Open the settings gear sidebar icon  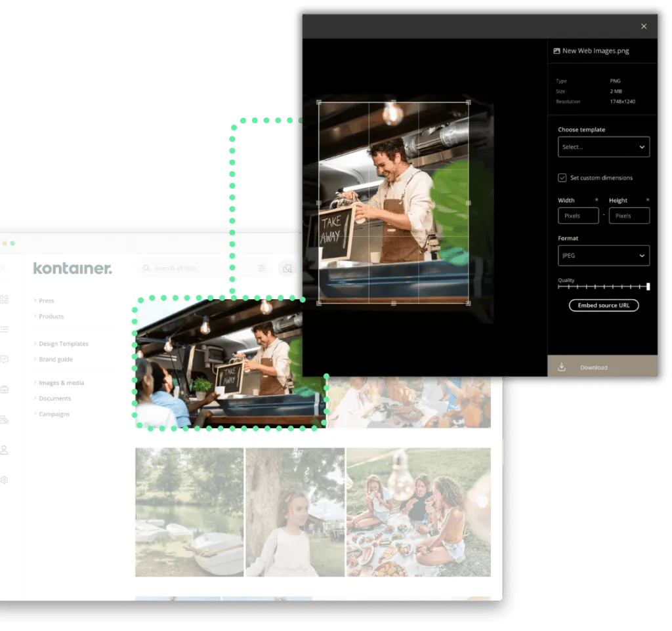pyautogui.click(x=5, y=479)
